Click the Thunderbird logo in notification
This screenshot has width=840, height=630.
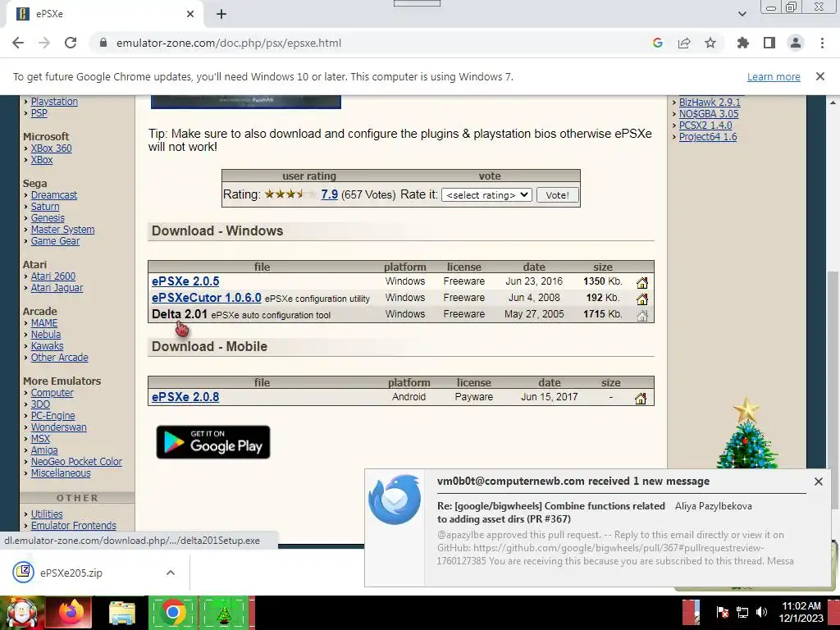tap(395, 500)
